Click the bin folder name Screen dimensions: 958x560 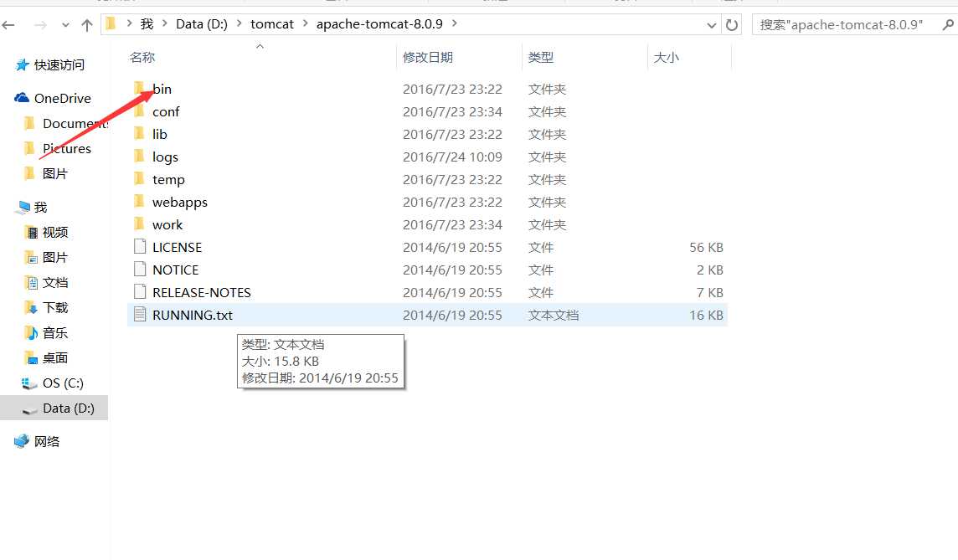click(x=162, y=90)
